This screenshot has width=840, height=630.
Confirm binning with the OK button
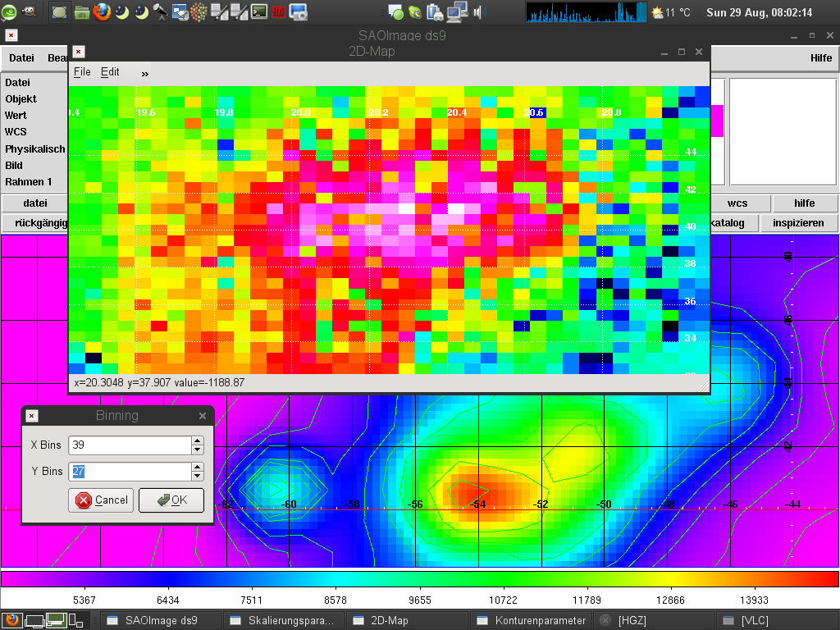[171, 500]
